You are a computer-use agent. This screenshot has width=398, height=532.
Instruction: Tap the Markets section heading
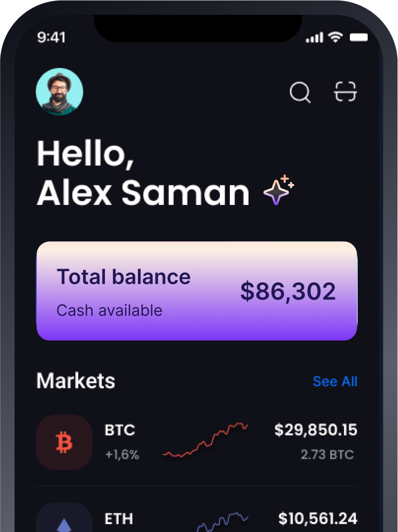(x=76, y=381)
